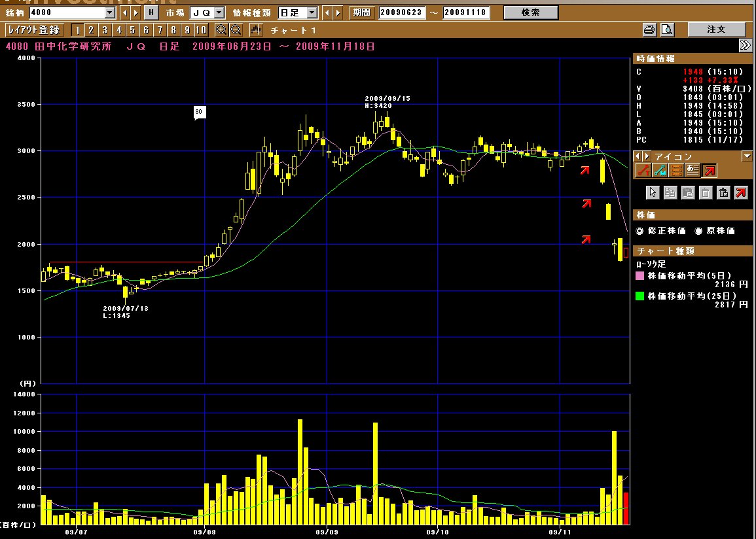Viewport: 756px width, 539px height.
Task: Select the 修正株価 radio button
Action: click(x=639, y=231)
